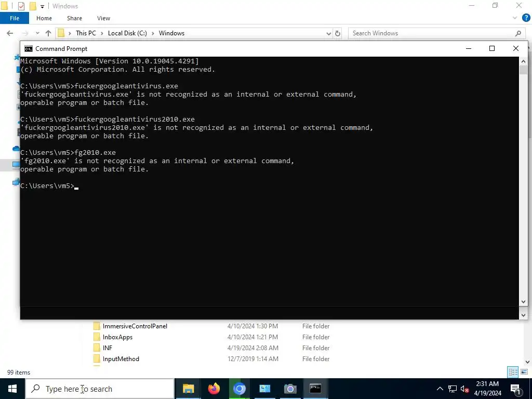Go up one folder level arrow

tap(48, 33)
